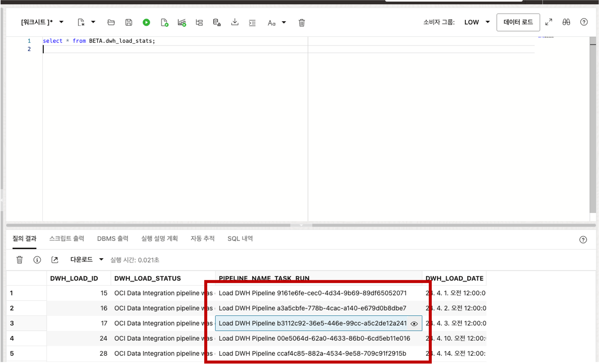Click the load status cell in row 1

[163, 293]
